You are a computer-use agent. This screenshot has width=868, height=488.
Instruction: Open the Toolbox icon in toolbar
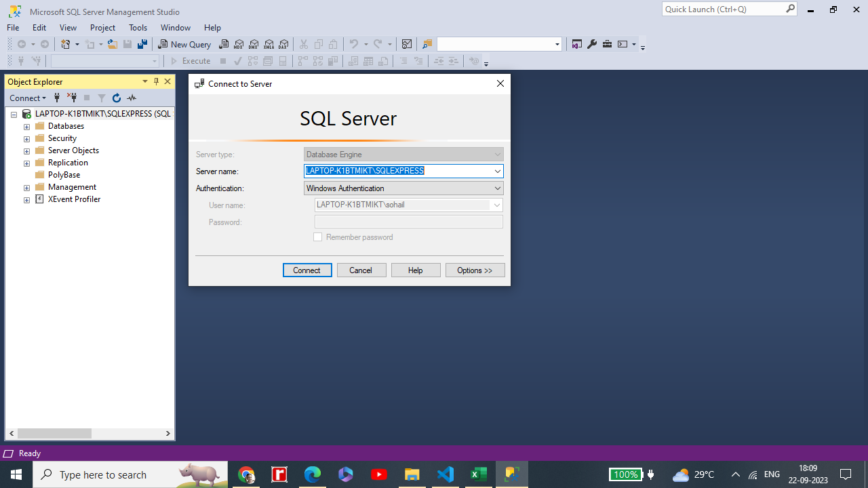point(607,44)
